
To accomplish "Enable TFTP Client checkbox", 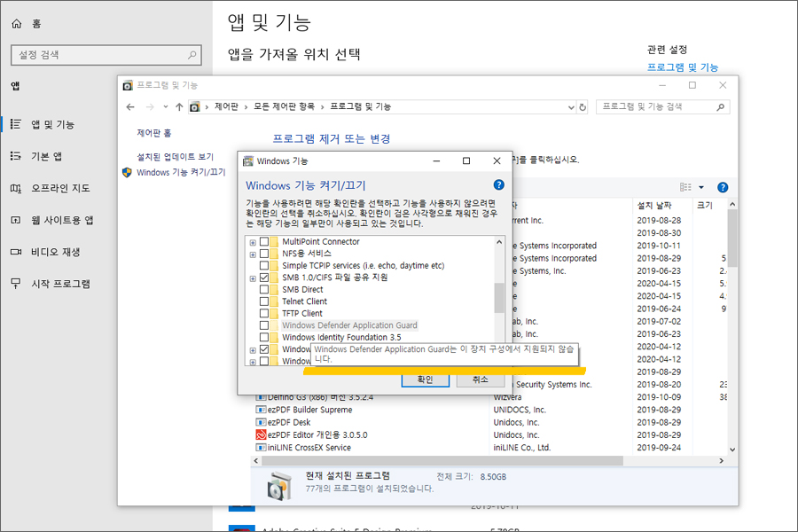I will click(264, 314).
